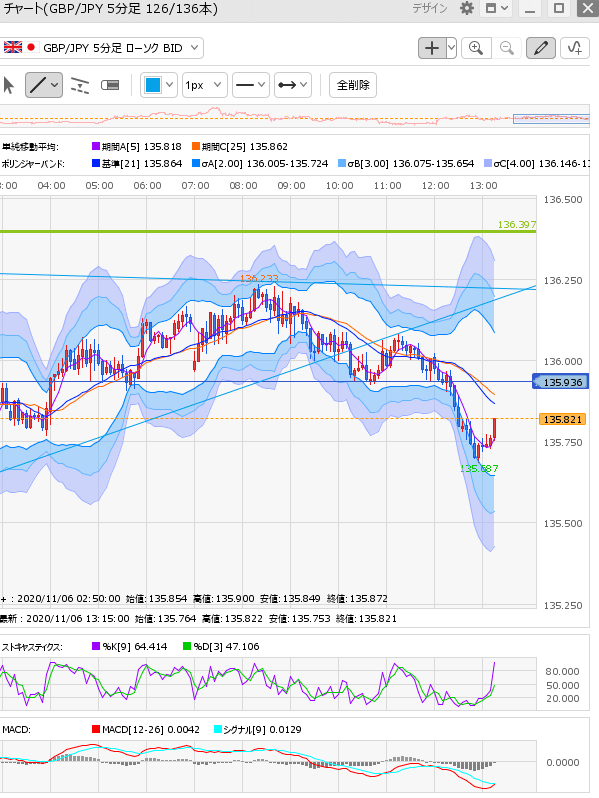Click the σB[3.00] color square
This screenshot has height=798, width=599.
pyautogui.click(x=342, y=163)
